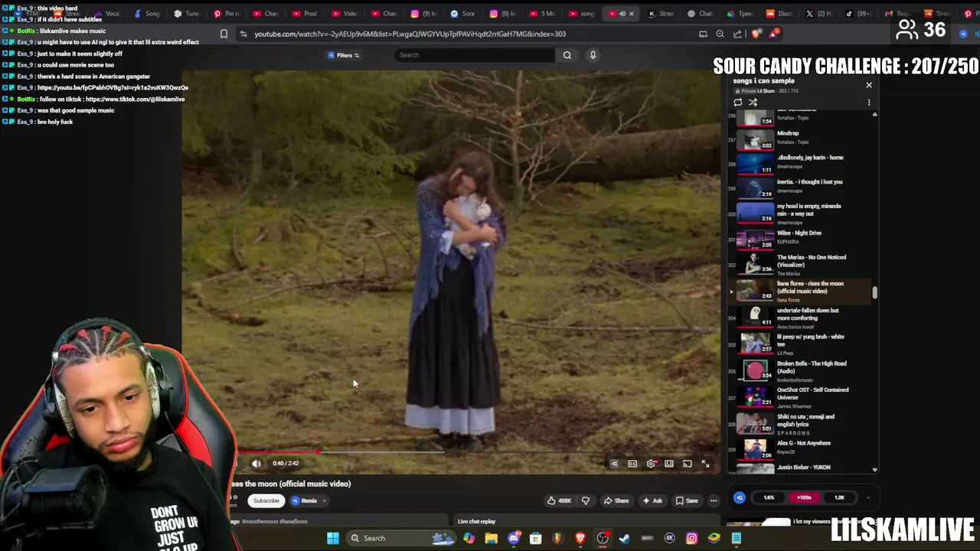Click the Ask button under the video

point(652,500)
